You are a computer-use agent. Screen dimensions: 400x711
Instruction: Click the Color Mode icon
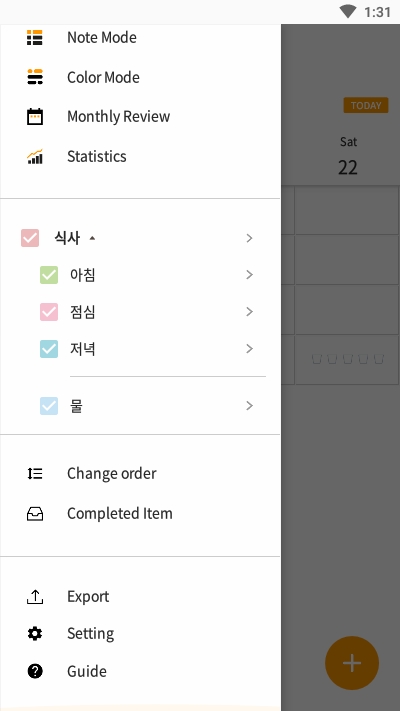tap(34, 77)
